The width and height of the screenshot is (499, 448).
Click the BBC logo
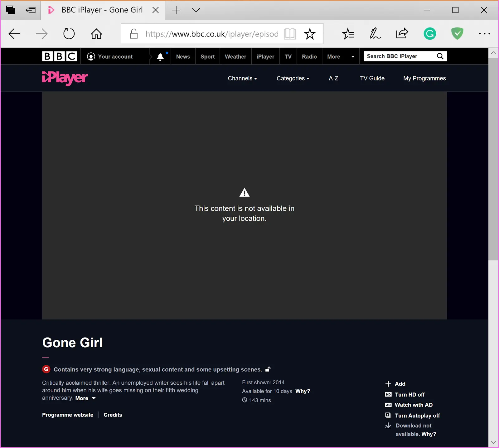point(60,56)
